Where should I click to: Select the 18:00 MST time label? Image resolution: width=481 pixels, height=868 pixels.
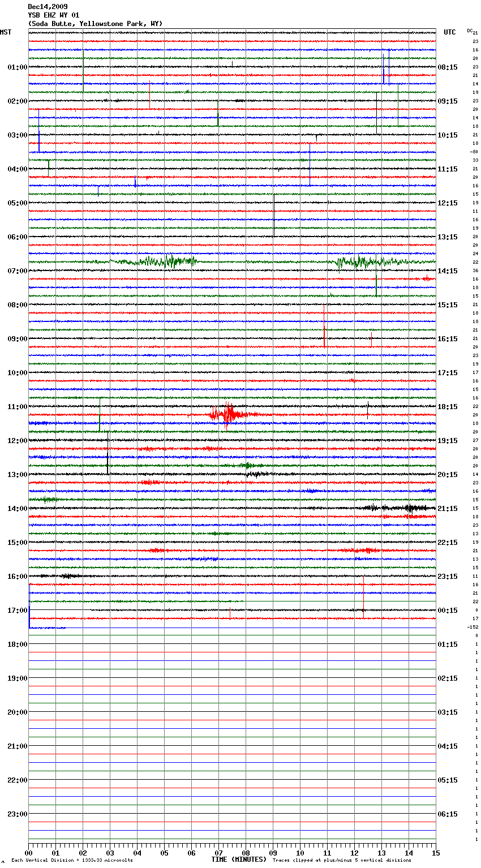pyautogui.click(x=18, y=644)
